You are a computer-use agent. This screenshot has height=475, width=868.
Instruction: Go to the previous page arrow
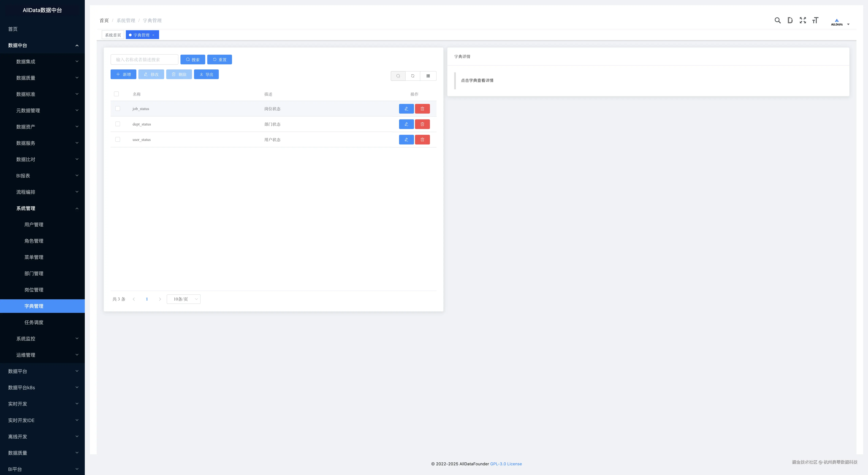click(x=134, y=299)
